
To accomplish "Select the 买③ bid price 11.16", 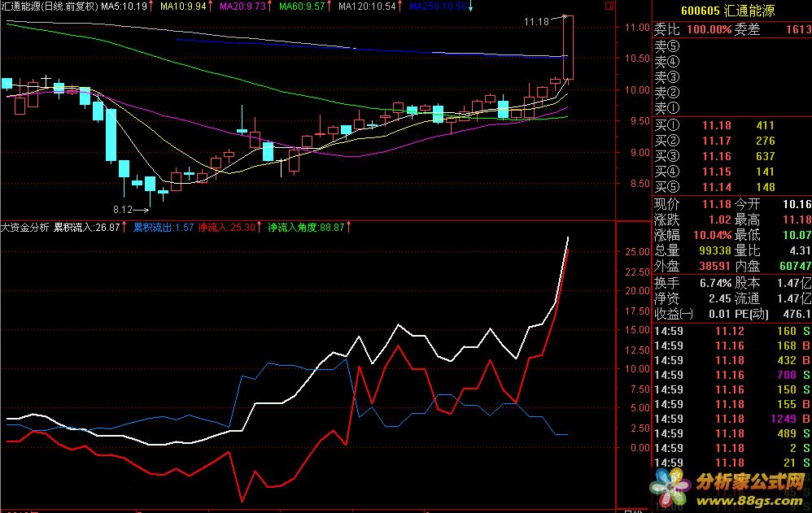I will 717,156.
